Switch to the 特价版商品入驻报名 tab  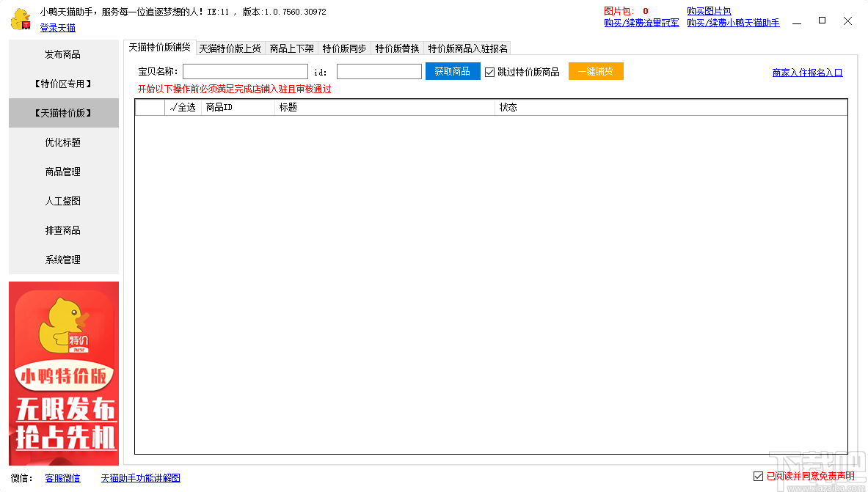467,48
